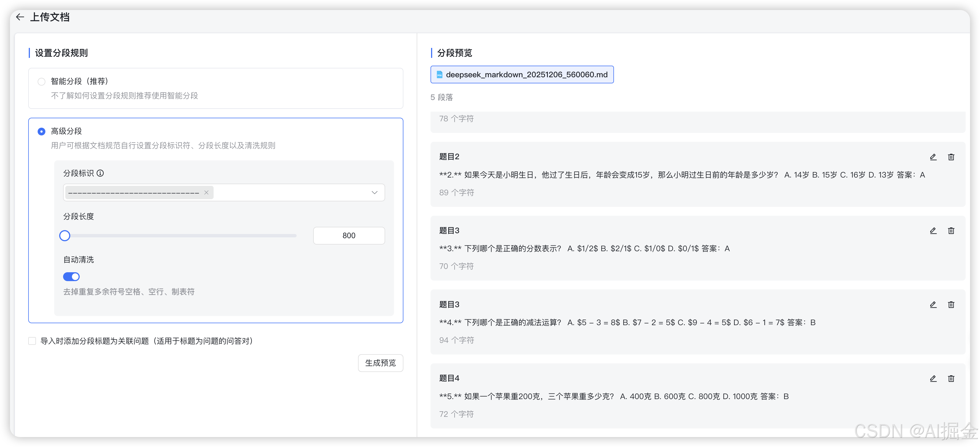Check 导入时添加分段标题为关联问题 option
The image size is (980, 447).
[32, 341]
